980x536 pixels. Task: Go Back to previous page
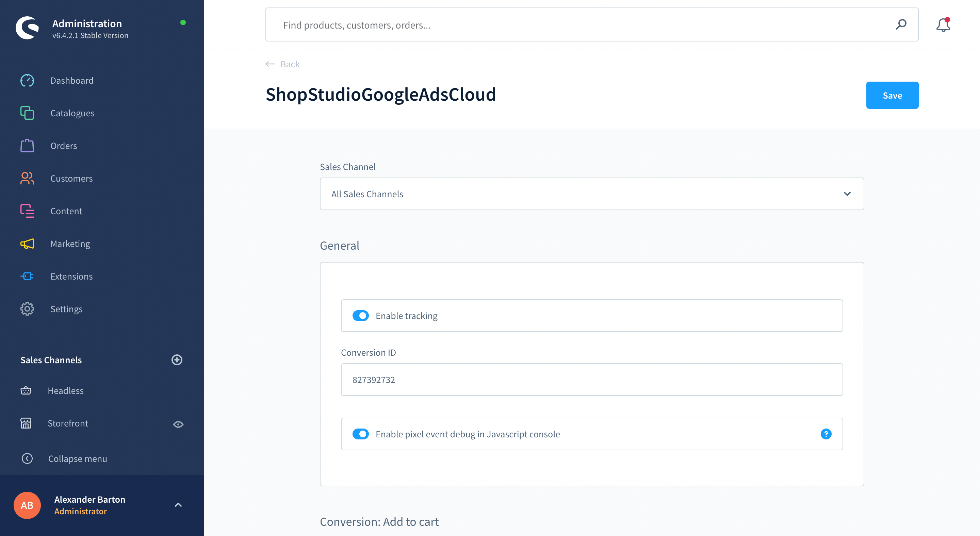pos(290,64)
